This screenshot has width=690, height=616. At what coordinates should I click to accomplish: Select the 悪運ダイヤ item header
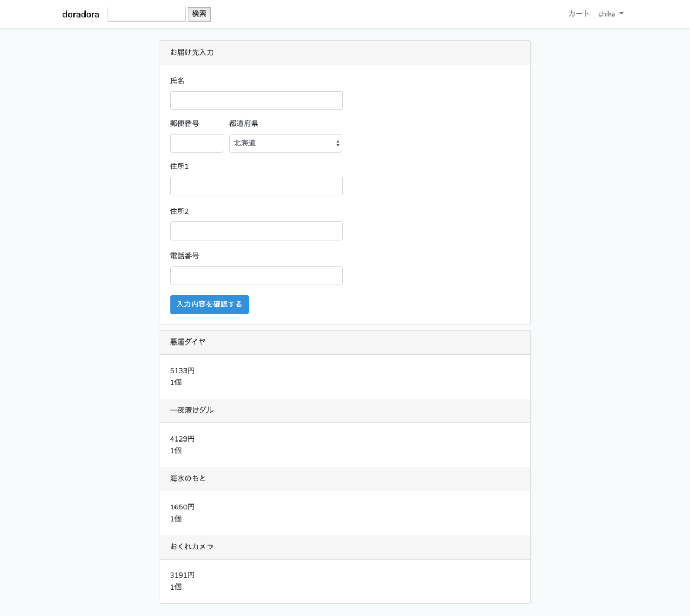coord(188,342)
